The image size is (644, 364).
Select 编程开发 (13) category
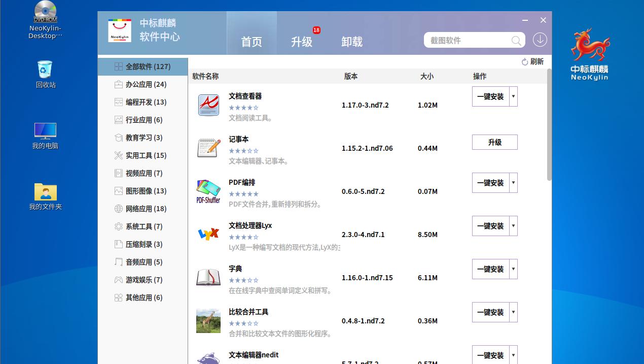tap(142, 102)
